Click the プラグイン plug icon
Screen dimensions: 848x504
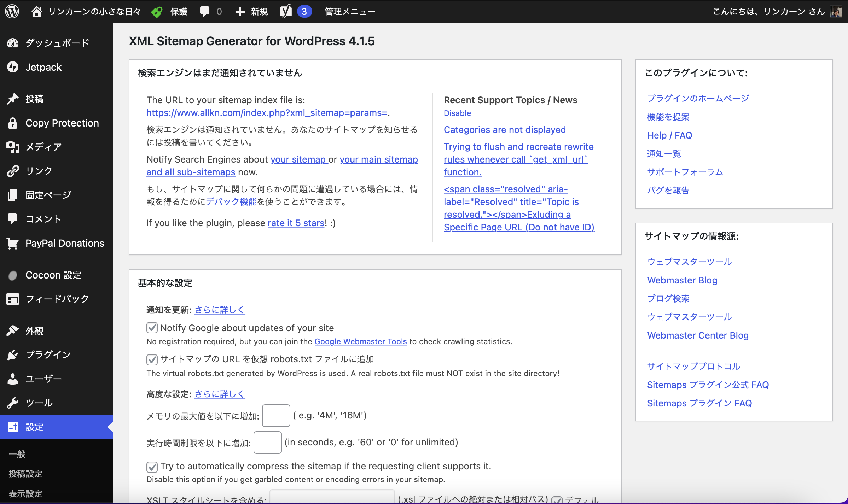pos(13,354)
